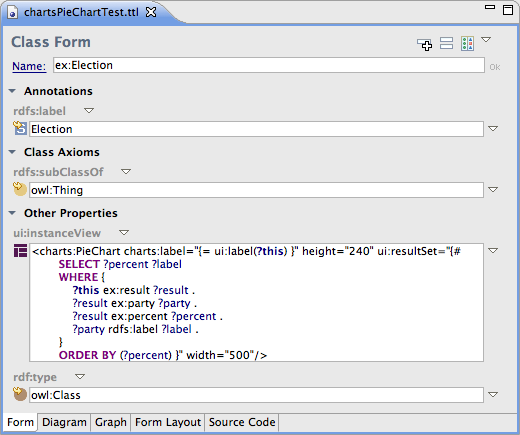Click the literal icon beside Election label
The height and width of the screenshot is (435, 520).
click(x=20, y=128)
